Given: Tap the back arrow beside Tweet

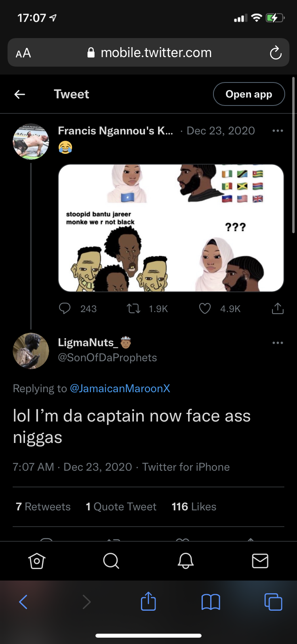Looking at the screenshot, I should tap(20, 94).
